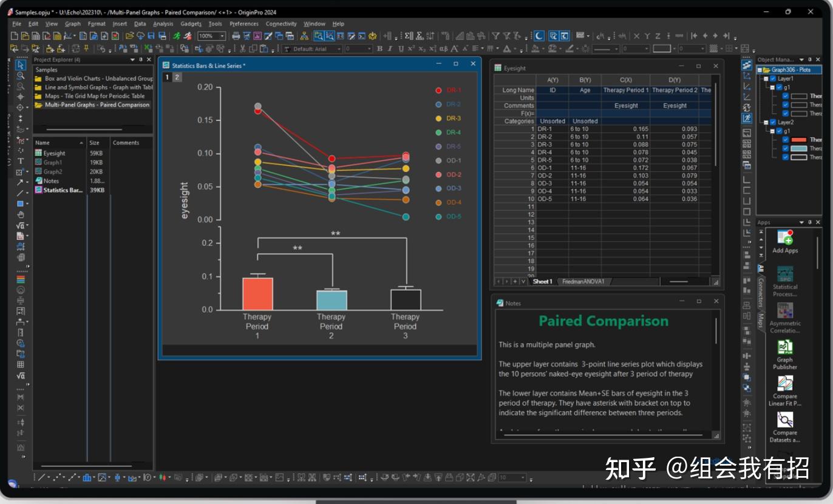Set column as Y designation
The height and width of the screenshot is (504, 833).
(x=647, y=36)
